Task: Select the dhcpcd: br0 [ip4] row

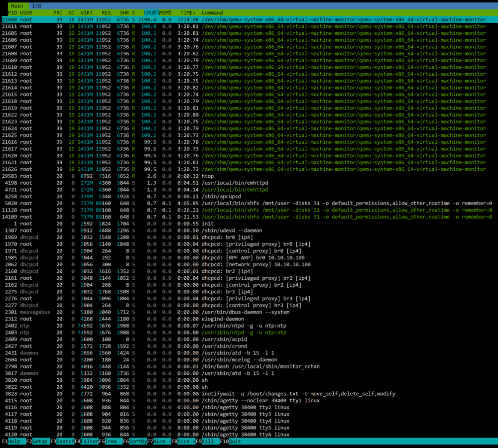Action: pyautogui.click(x=249, y=237)
